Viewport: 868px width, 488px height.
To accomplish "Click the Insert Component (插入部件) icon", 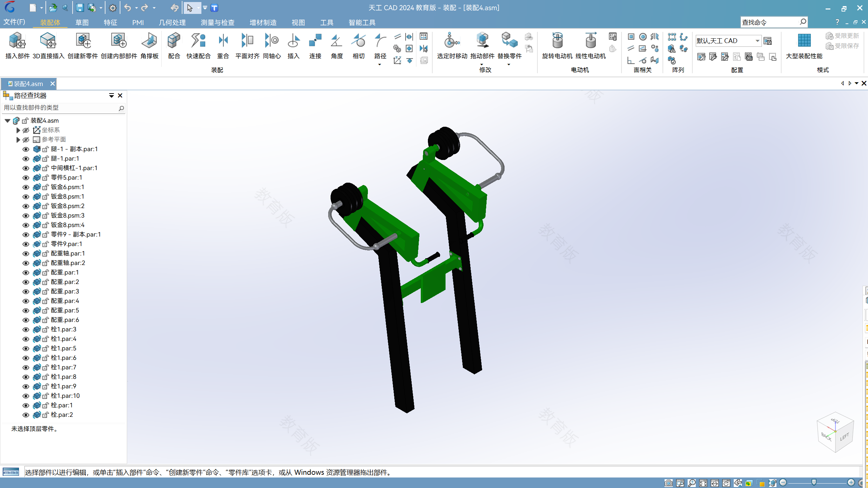I will tap(17, 46).
